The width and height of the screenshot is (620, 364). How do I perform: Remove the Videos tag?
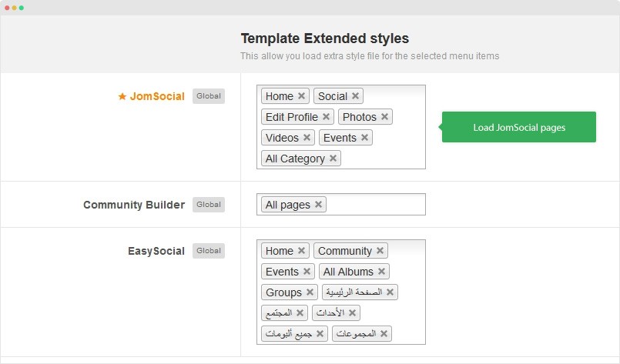pyautogui.click(x=307, y=138)
